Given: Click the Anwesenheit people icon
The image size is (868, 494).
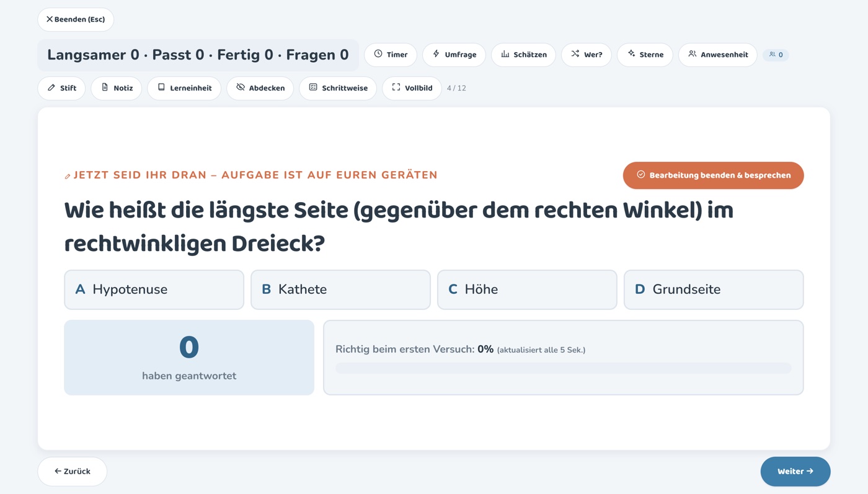Looking at the screenshot, I should (x=693, y=54).
